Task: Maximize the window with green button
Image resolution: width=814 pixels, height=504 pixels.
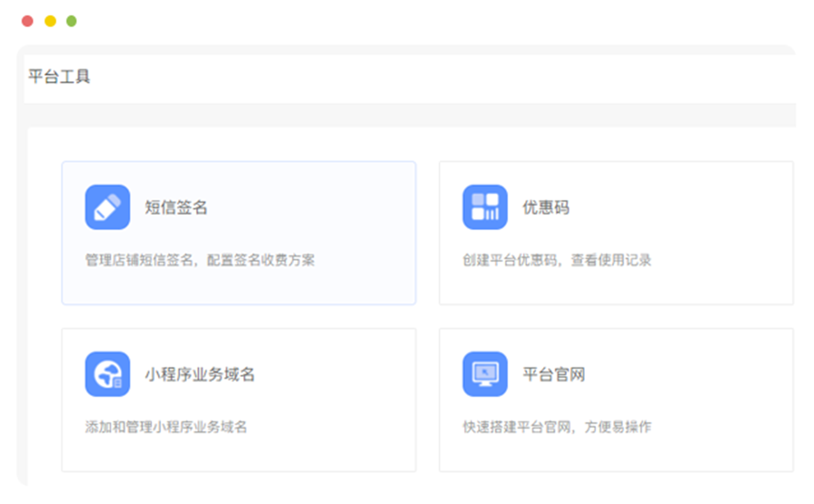Action: [x=71, y=21]
